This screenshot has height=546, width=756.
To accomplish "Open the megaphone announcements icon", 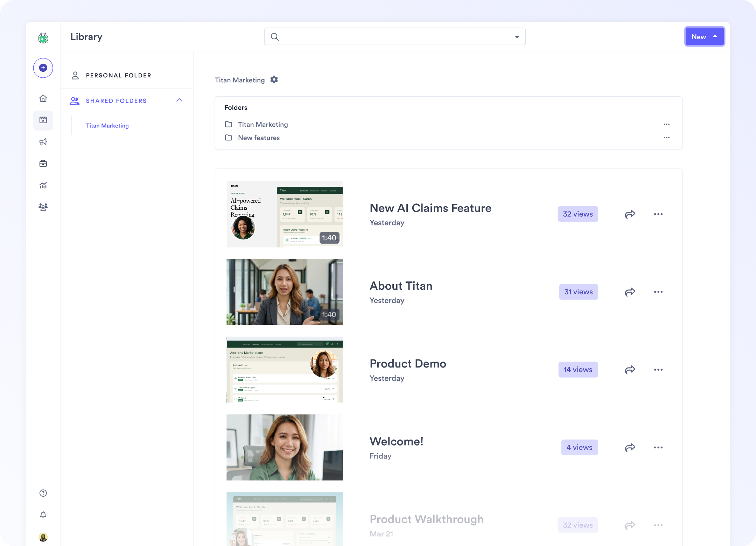I will [43, 142].
